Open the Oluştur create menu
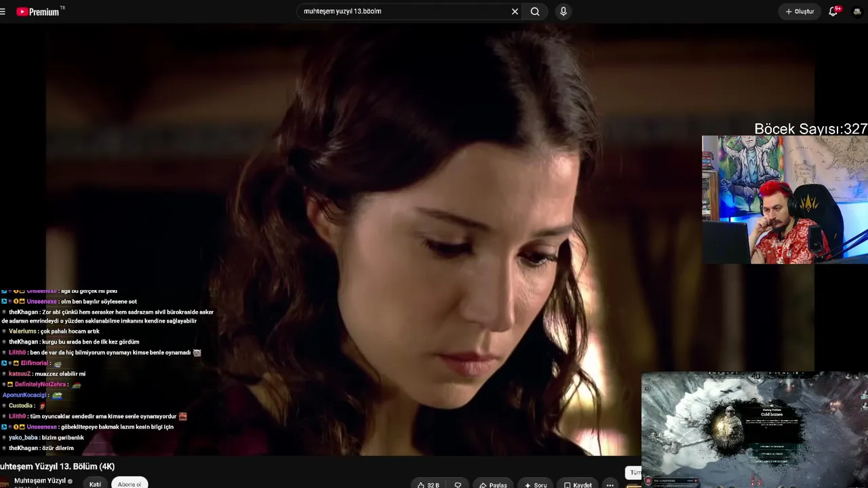868x488 pixels. pos(800,12)
